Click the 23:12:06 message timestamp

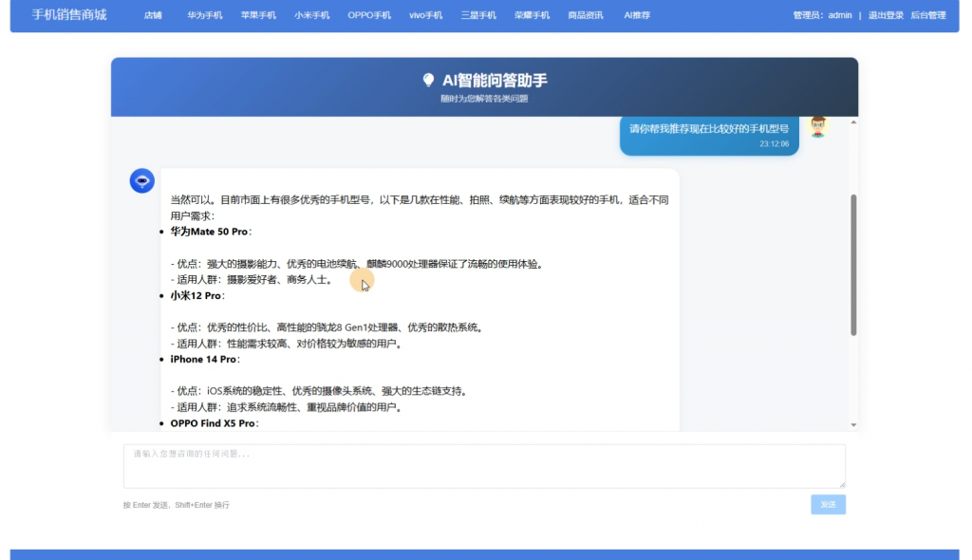775,144
